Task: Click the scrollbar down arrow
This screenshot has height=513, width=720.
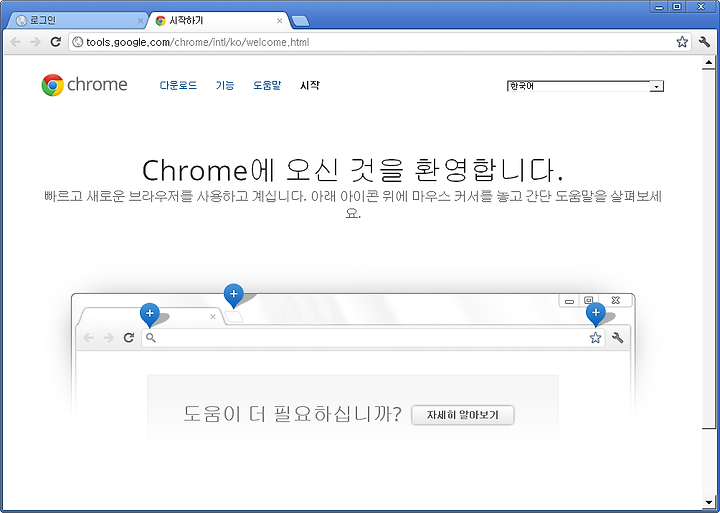Action: (709, 502)
